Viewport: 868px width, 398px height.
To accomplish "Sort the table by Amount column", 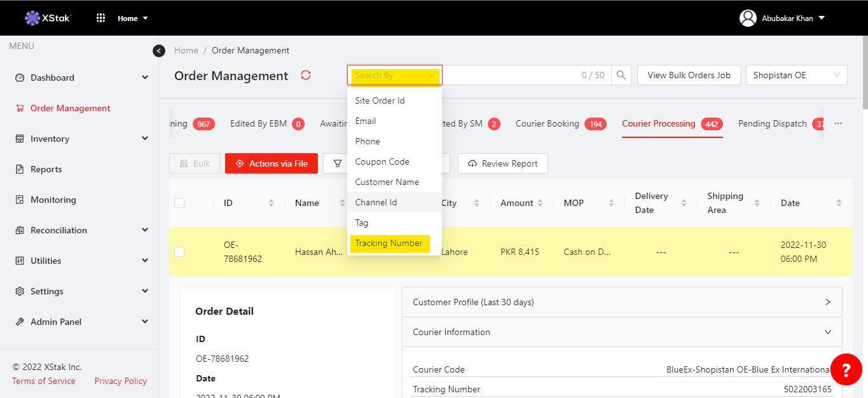I will coord(521,203).
